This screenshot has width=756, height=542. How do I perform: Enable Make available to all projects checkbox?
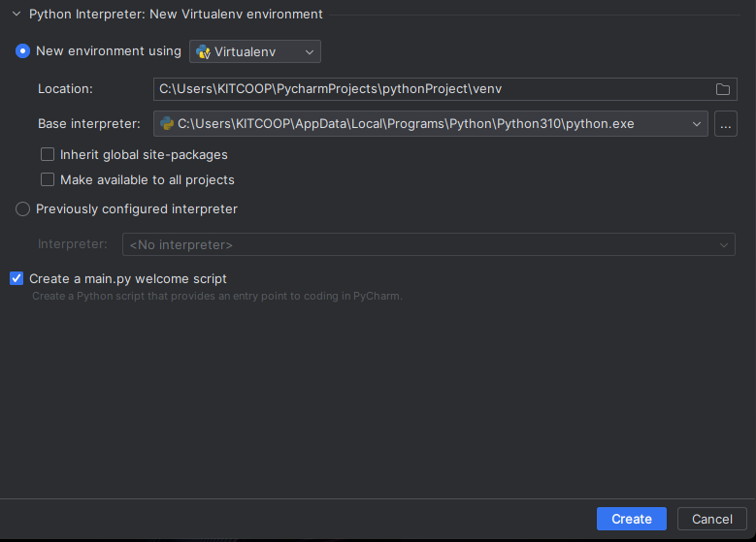[x=48, y=179]
